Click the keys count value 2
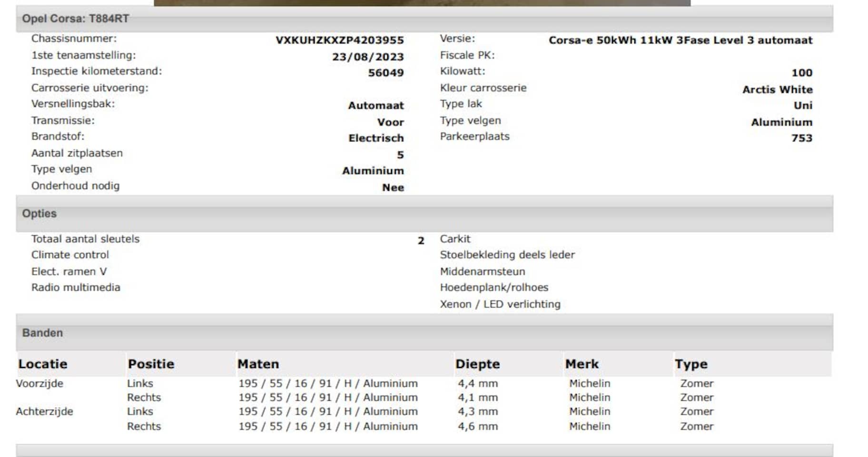Viewport: 868px width, 457px height. [421, 241]
